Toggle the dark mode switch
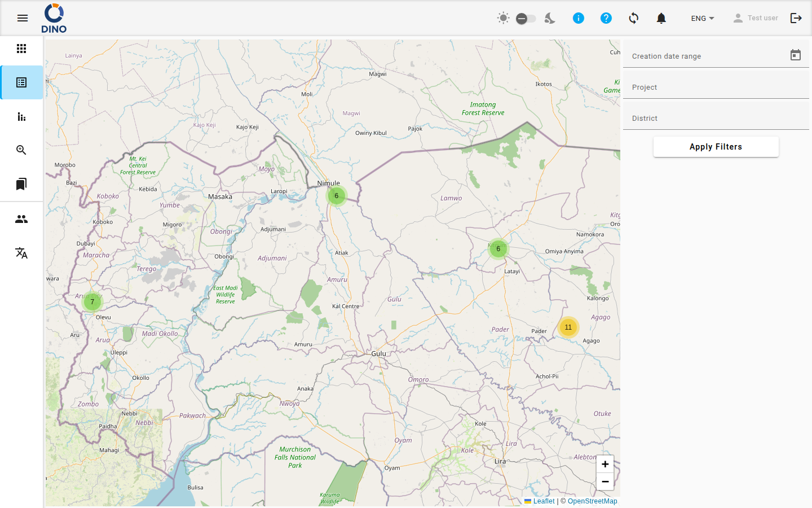Image resolution: width=812 pixels, height=508 pixels. pyautogui.click(x=526, y=19)
